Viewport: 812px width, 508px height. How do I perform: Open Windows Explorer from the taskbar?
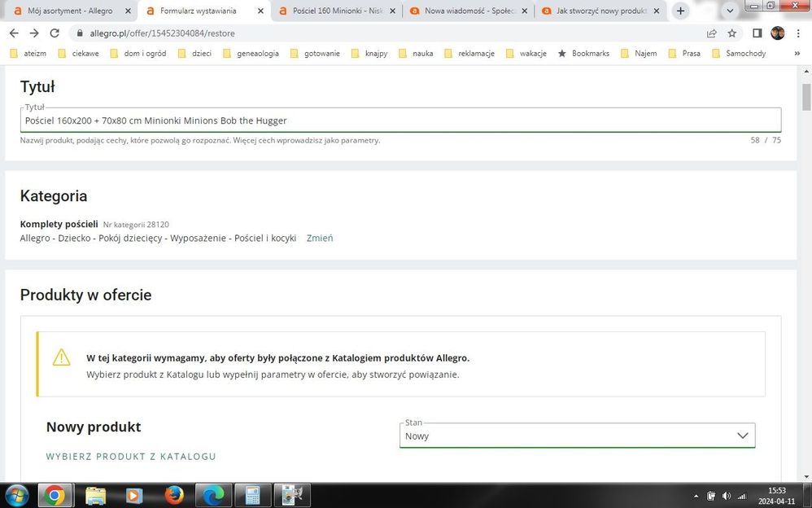point(95,496)
